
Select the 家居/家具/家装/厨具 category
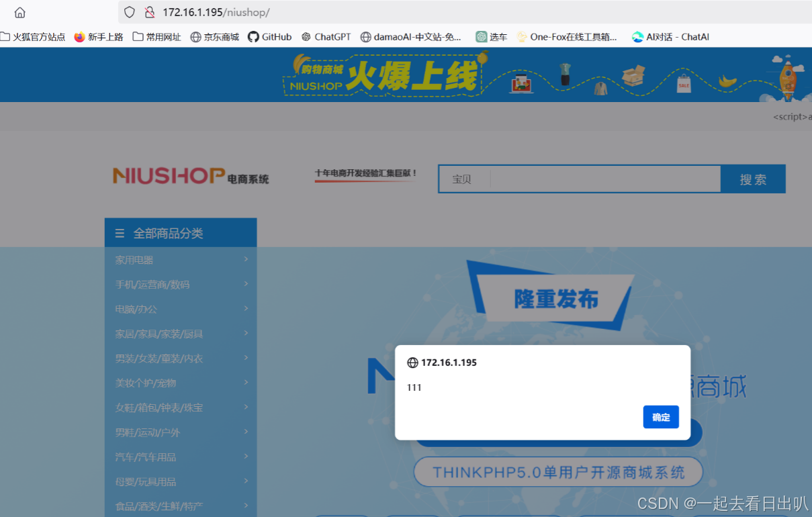click(159, 334)
